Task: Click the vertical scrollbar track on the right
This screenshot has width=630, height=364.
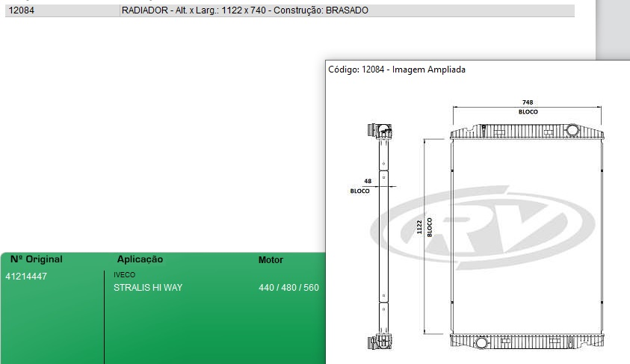Action: pyautogui.click(x=613, y=30)
